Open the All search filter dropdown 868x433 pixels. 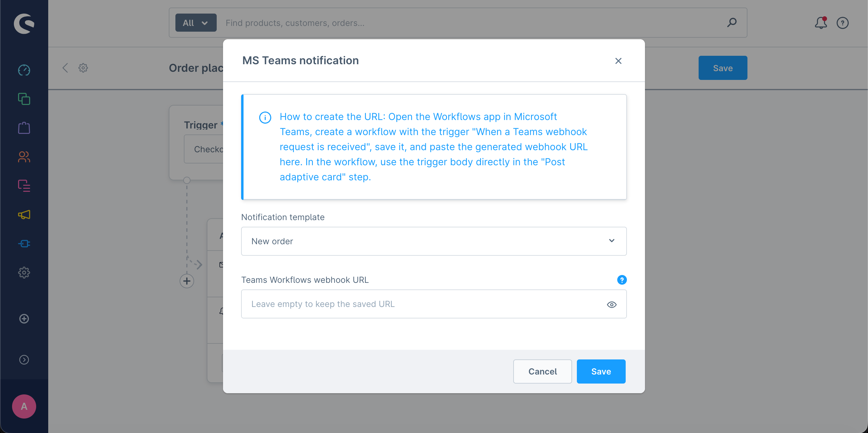[196, 23]
